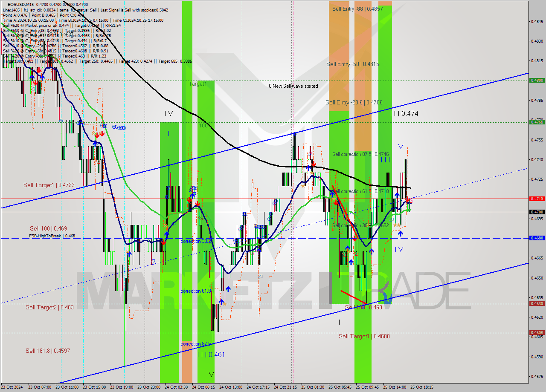
Task: Click the 'correction 61.8' blue label
Action: tap(196, 291)
